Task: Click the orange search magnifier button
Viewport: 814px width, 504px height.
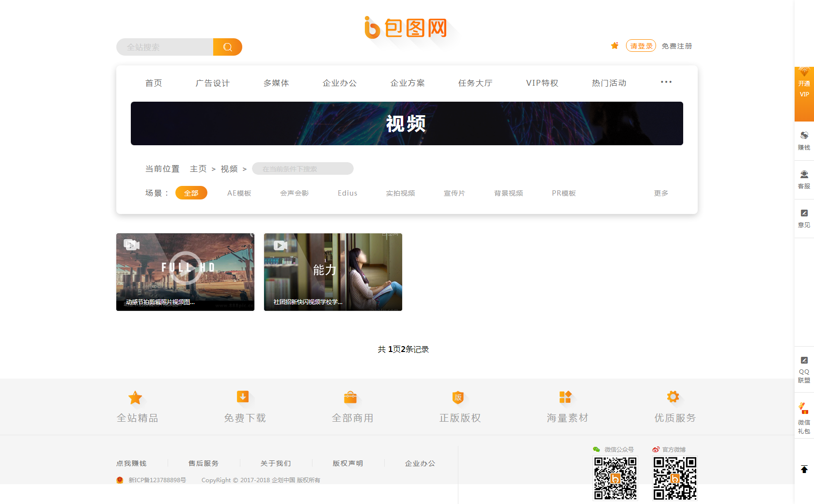Action: pyautogui.click(x=227, y=47)
